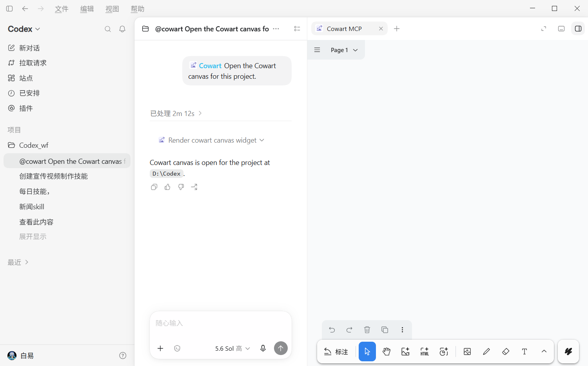Copy the assistant's response
The width and height of the screenshot is (588, 366).
(154, 187)
